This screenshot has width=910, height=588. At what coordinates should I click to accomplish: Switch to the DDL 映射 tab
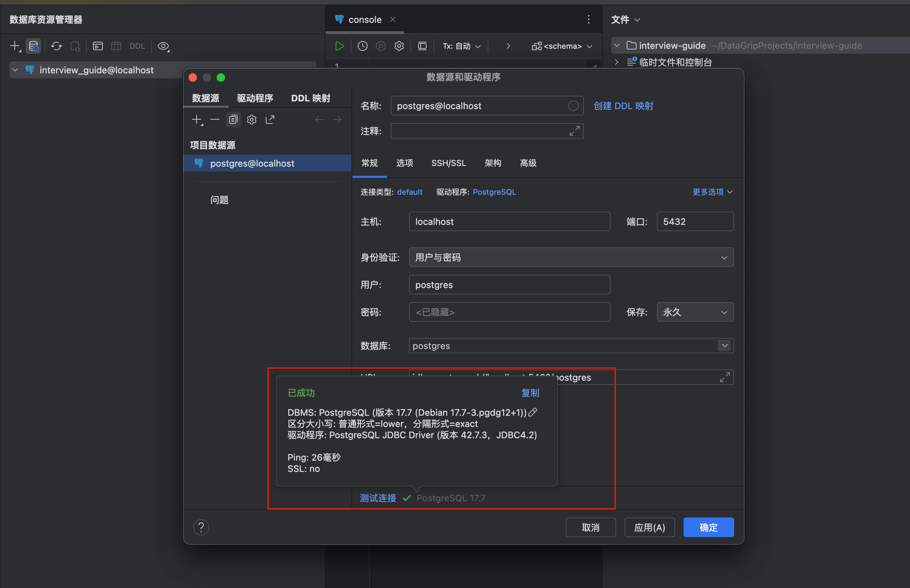click(x=311, y=98)
